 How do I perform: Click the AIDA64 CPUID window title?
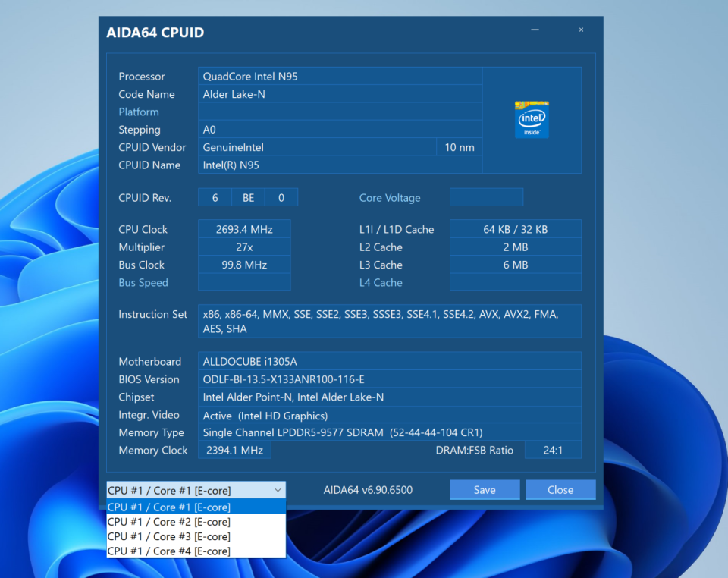tap(155, 33)
